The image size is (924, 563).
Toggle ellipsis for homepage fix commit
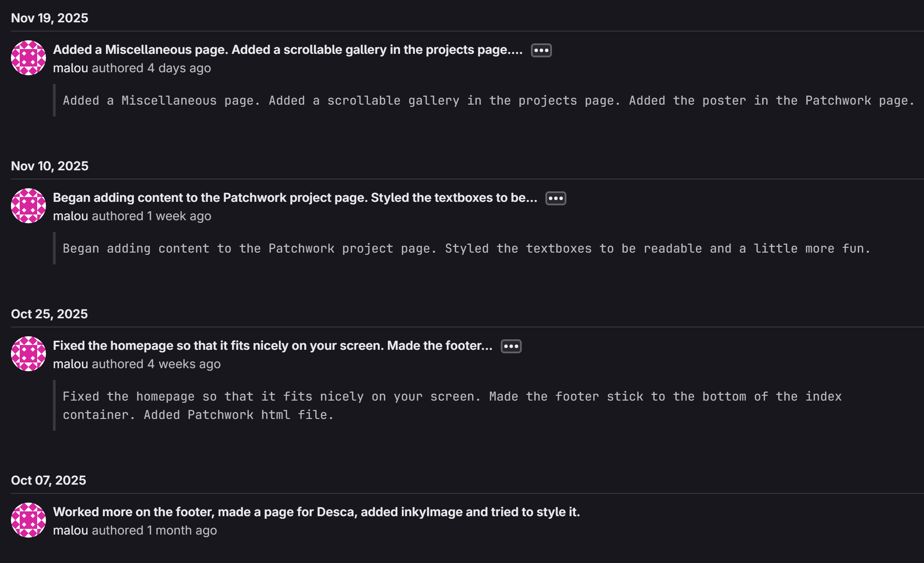(x=511, y=346)
